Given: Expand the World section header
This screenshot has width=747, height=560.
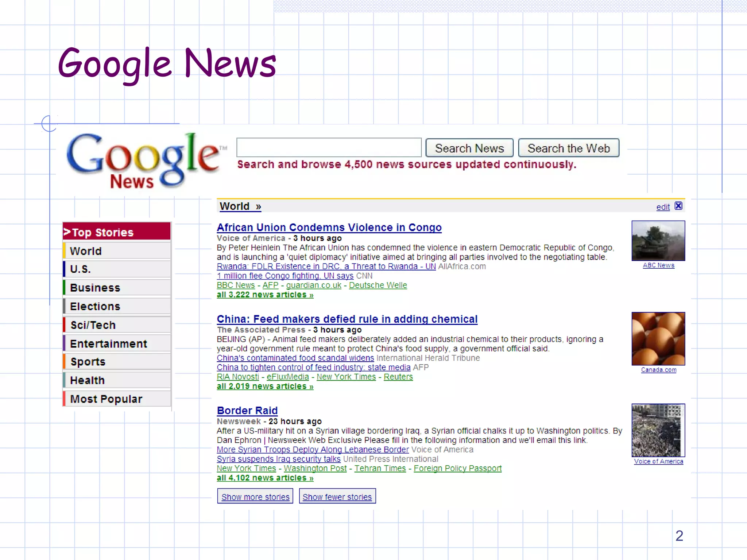Looking at the screenshot, I should pos(240,206).
